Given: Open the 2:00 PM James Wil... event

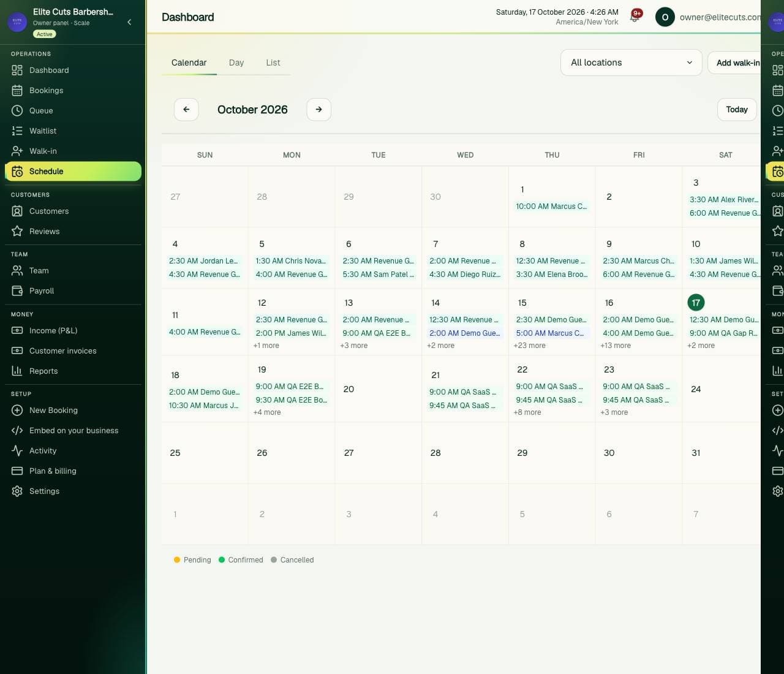Looking at the screenshot, I should click(x=291, y=333).
